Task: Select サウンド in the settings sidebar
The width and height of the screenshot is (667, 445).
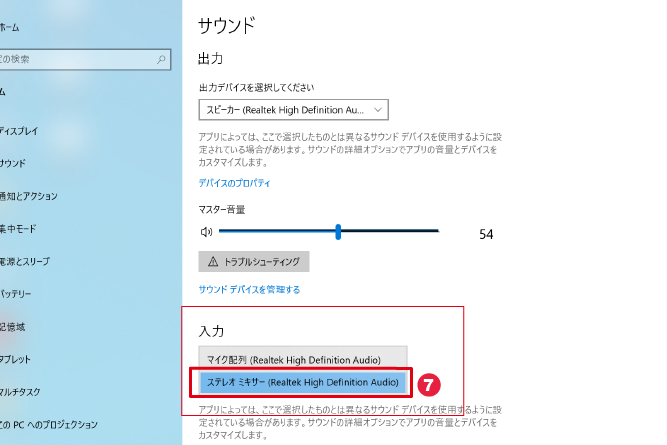Action: pos(13,163)
